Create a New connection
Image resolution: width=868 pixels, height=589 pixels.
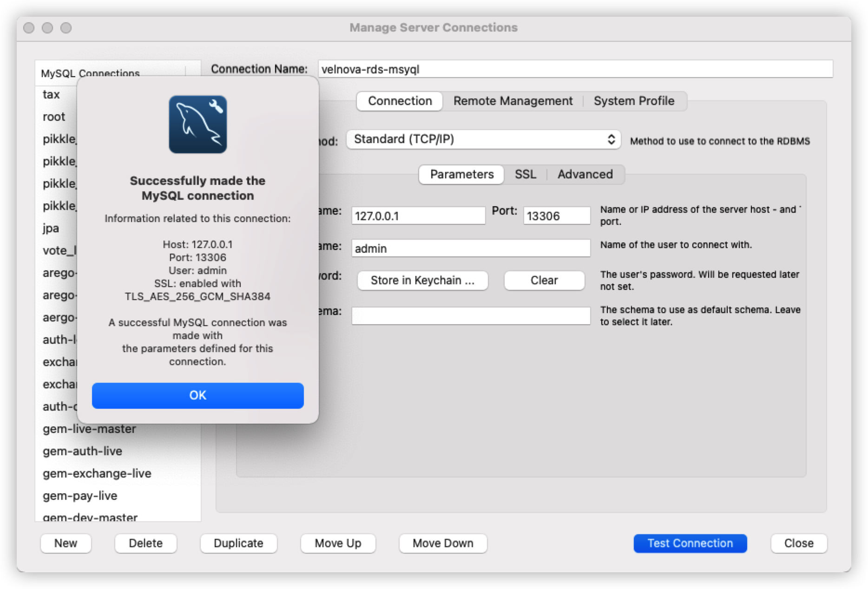(66, 543)
